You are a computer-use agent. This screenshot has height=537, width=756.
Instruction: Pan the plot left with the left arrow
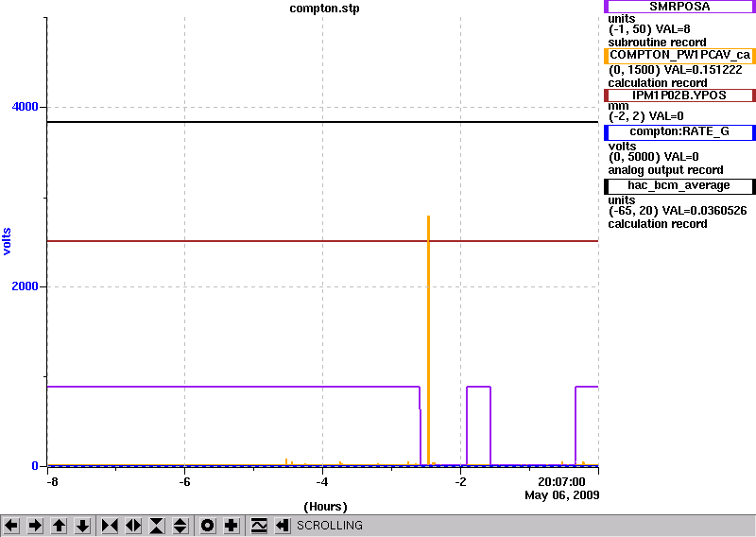click(11, 526)
